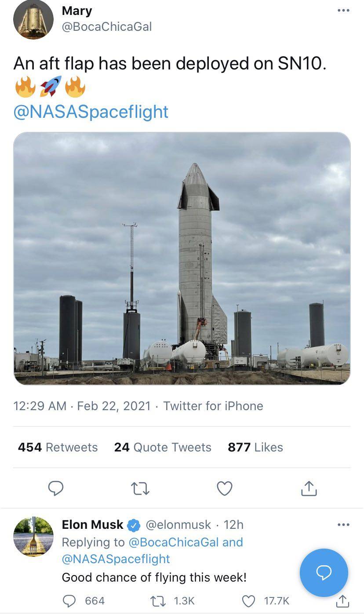Open more options on Elon Musk's reply
The height and width of the screenshot is (615, 364).
pos(343,524)
